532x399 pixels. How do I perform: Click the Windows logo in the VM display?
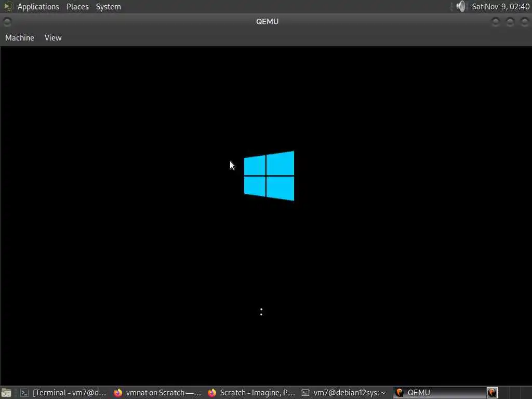tap(269, 176)
